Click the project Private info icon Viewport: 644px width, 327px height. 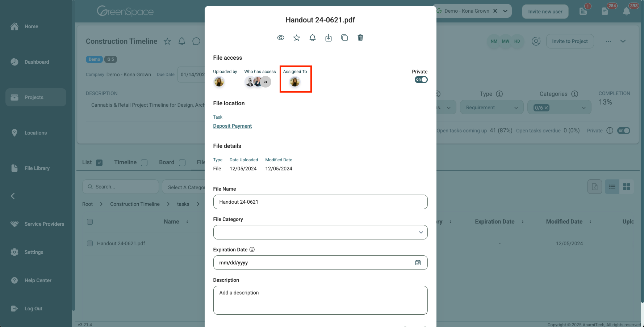[x=610, y=131]
